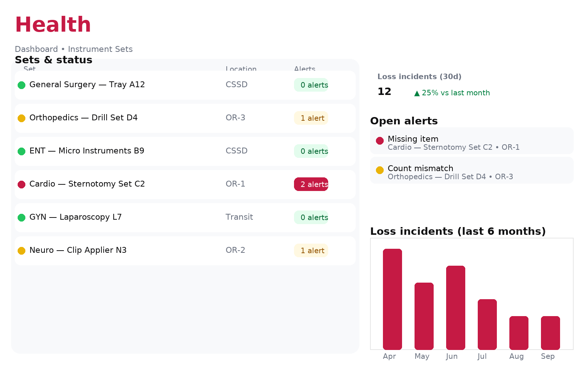Select the green status dot for ENT Micro Instruments B9
Image resolution: width=588 pixels, height=368 pixels.
[x=22, y=151]
